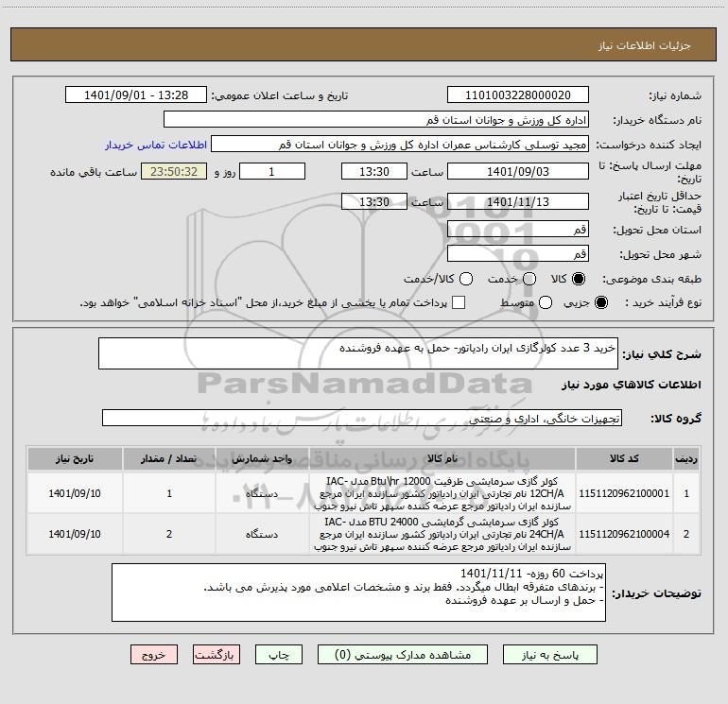728x704 pixels.
Task: Click the چاپ print button
Action: pos(279,655)
